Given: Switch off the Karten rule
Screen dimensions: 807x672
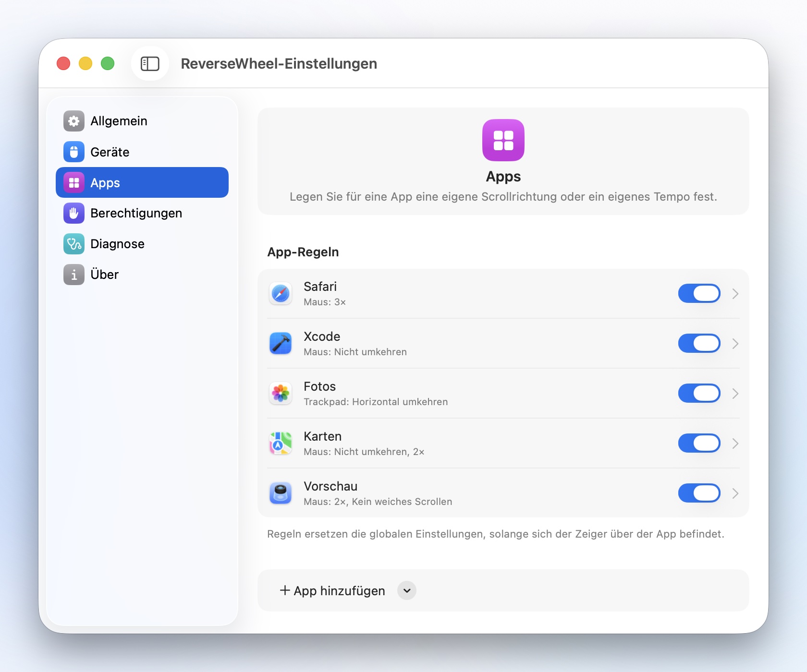Looking at the screenshot, I should click(x=699, y=443).
